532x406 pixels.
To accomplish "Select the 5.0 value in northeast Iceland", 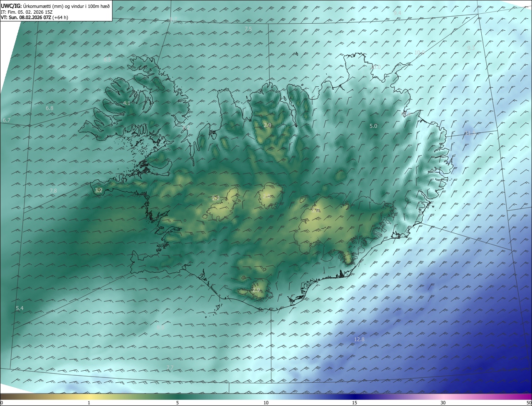I will pyautogui.click(x=373, y=126).
